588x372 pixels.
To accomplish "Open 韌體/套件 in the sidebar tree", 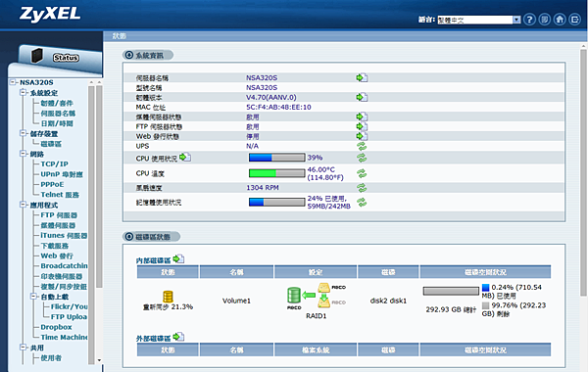I will pyautogui.click(x=57, y=103).
